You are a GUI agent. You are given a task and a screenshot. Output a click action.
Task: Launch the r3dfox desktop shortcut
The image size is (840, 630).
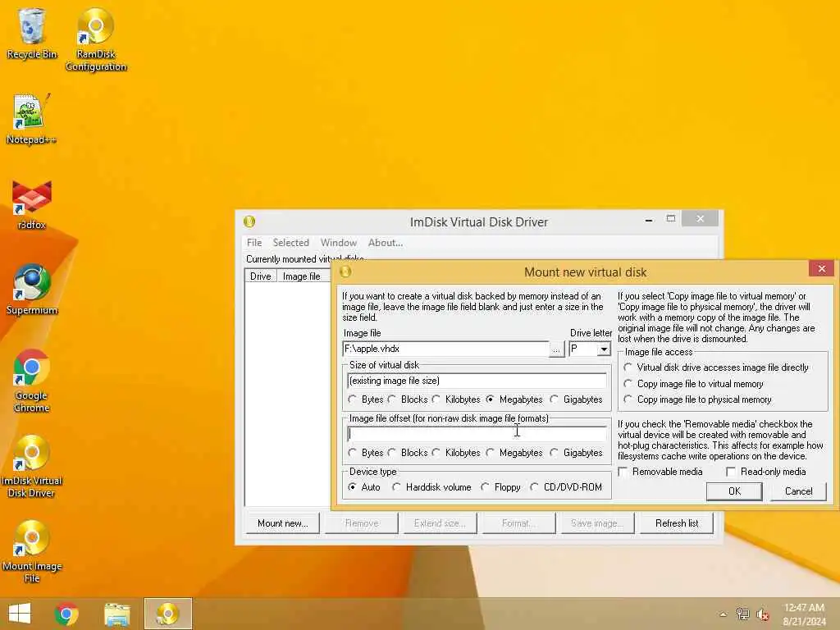tap(32, 204)
